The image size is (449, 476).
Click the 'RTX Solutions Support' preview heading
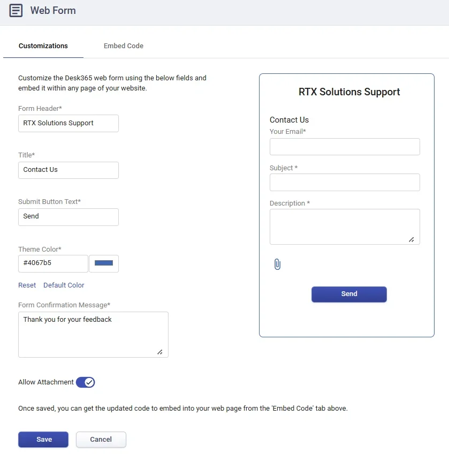click(x=349, y=92)
